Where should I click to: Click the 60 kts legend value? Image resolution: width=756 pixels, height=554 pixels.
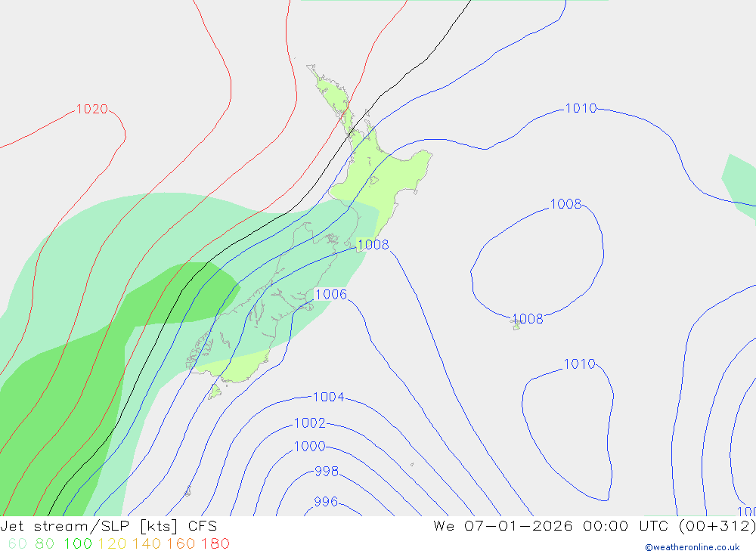click(x=18, y=543)
